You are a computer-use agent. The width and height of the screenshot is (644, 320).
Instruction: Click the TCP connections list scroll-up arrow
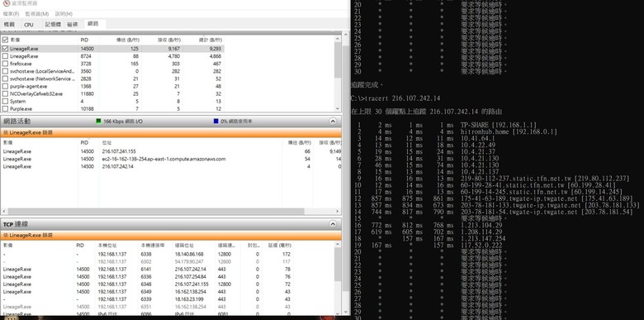338,245
